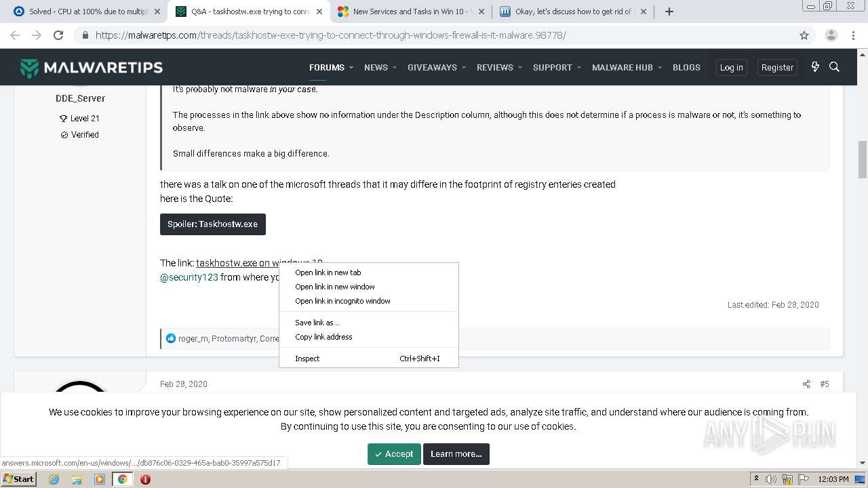Click scrollbar down arrow
Viewport: 868px width, 488px height.
[x=863, y=464]
